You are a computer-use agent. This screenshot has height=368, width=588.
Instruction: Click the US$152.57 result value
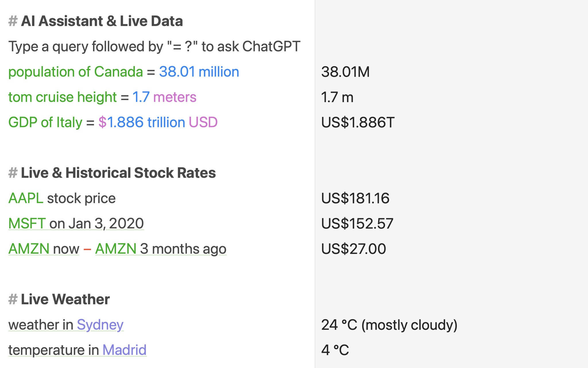(357, 224)
